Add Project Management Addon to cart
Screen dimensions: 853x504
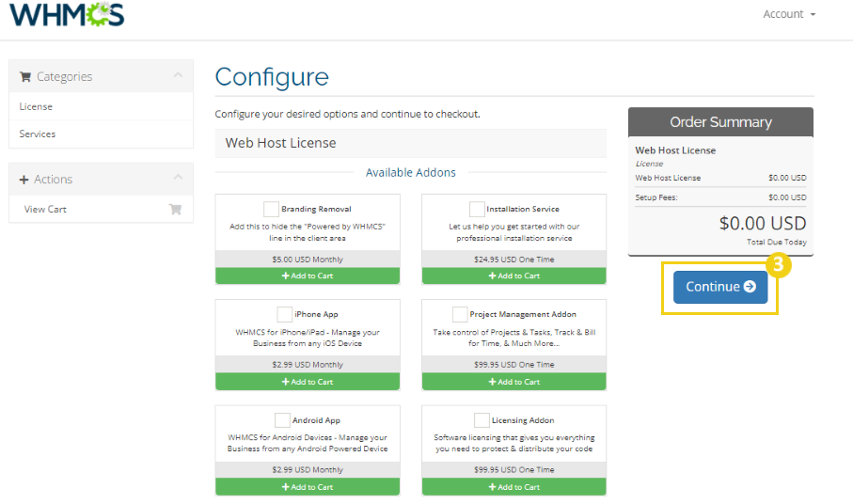(514, 382)
